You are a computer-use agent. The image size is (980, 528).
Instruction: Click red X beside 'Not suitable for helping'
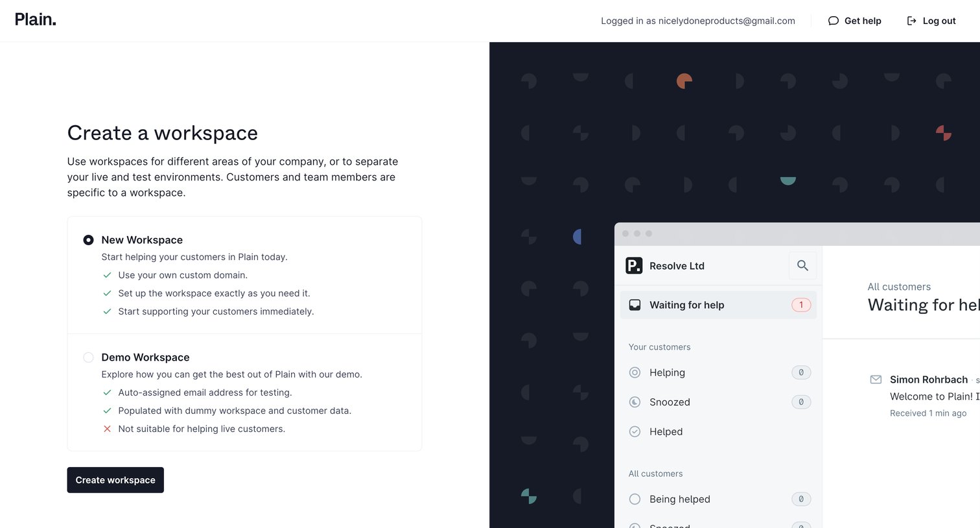(107, 429)
